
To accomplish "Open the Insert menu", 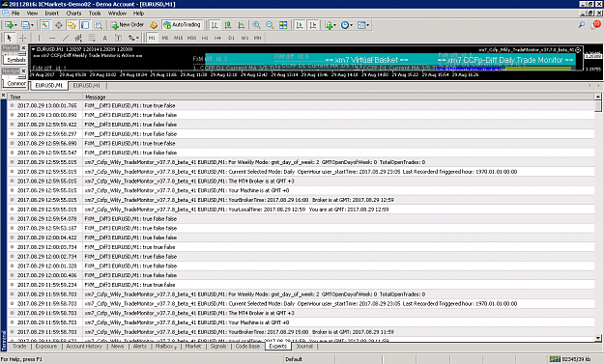I will point(51,14).
